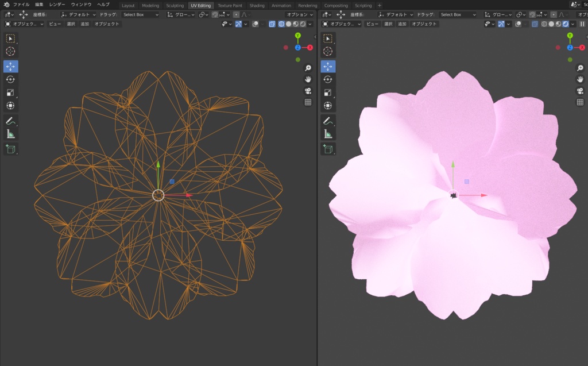Viewport: 588px width, 366px height.
Task: Pick the Scale tool in left viewport
Action: pyautogui.click(x=10, y=93)
